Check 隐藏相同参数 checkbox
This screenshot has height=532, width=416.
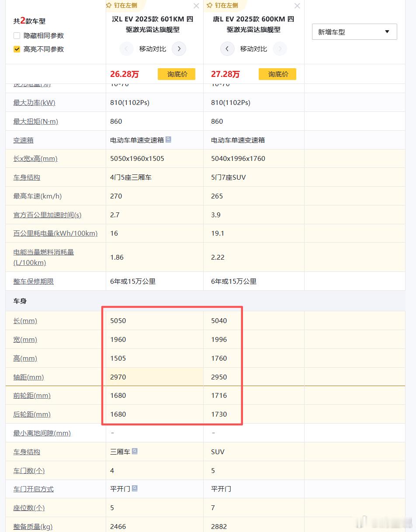(x=17, y=35)
